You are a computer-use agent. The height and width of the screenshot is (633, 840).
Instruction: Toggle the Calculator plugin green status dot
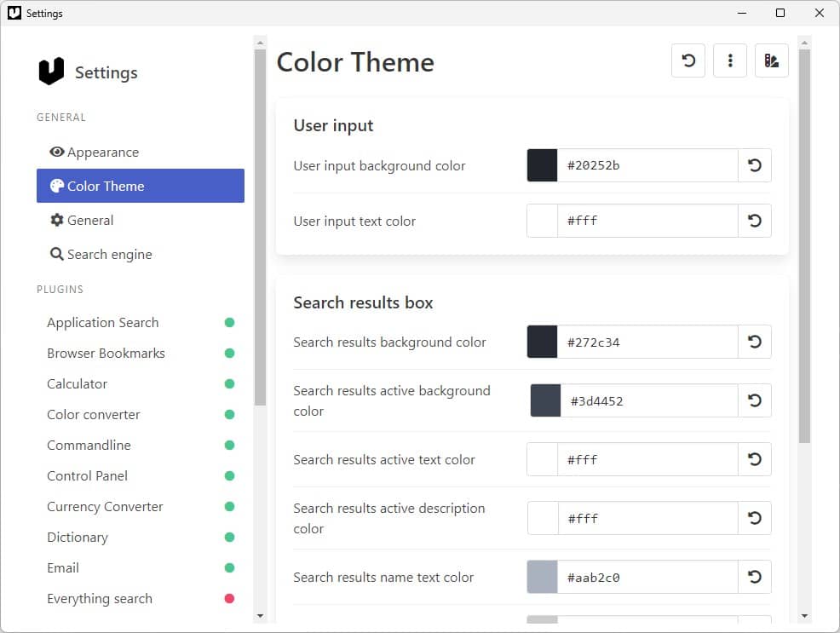[x=229, y=384]
